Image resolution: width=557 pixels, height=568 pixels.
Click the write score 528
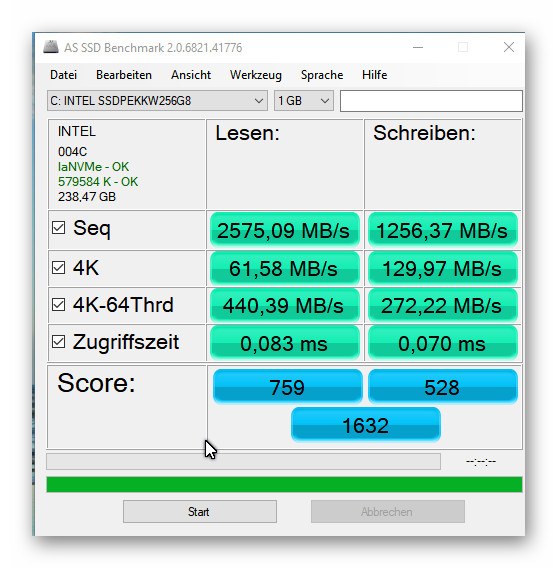tap(443, 387)
